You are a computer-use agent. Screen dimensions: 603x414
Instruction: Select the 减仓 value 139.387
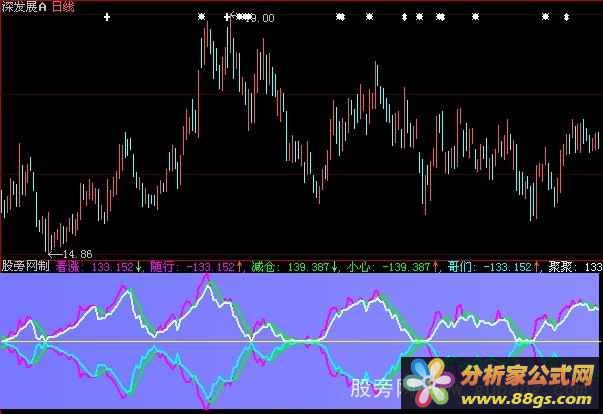coord(308,266)
